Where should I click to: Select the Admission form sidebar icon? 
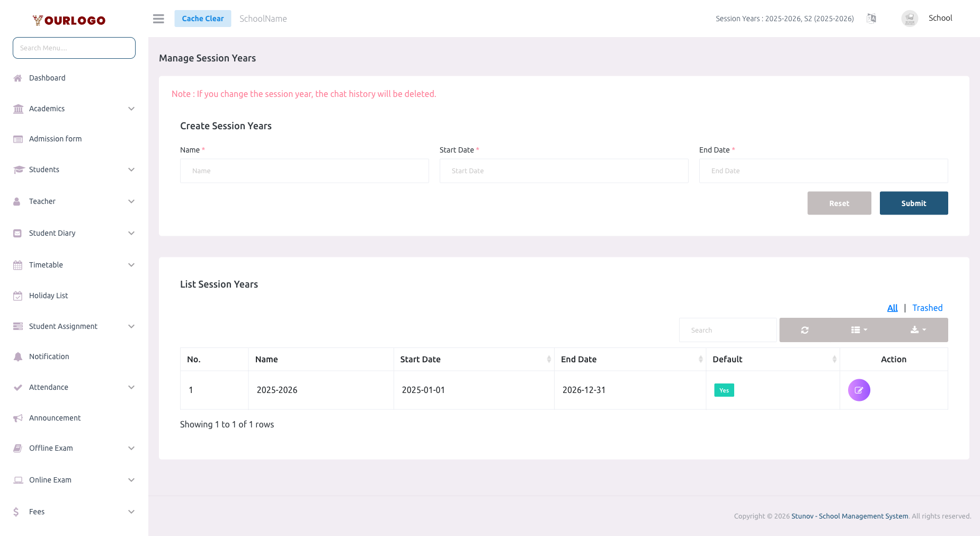(x=18, y=139)
